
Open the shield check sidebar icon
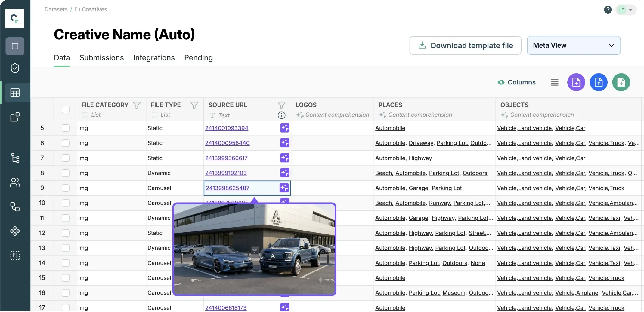click(15, 68)
